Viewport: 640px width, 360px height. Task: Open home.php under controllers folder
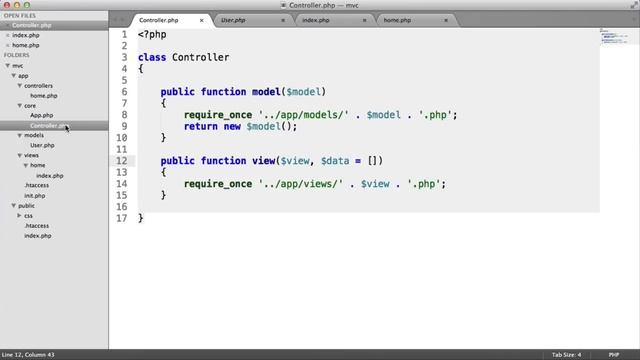pyautogui.click(x=44, y=96)
